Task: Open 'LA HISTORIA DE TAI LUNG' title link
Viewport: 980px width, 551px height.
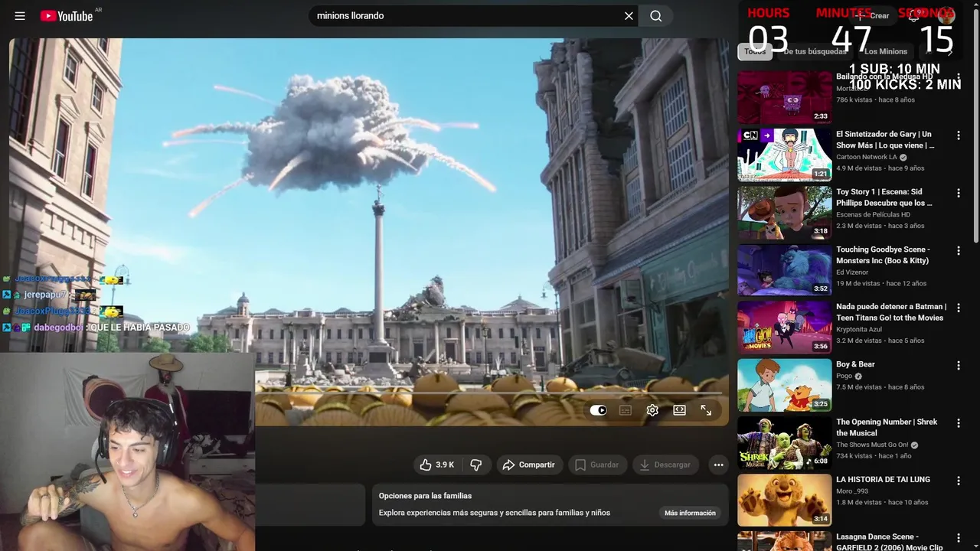Action: pyautogui.click(x=883, y=479)
